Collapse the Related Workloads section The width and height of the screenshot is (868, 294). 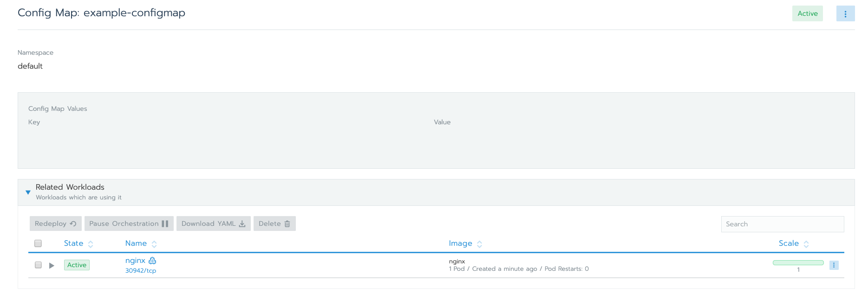28,192
